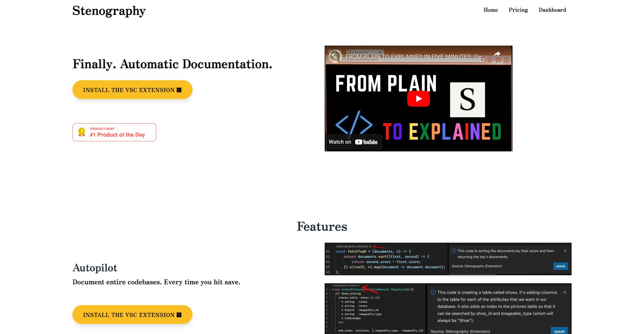This screenshot has height=334, width=644.
Task: Navigate to the Dashboard
Action: [x=552, y=10]
